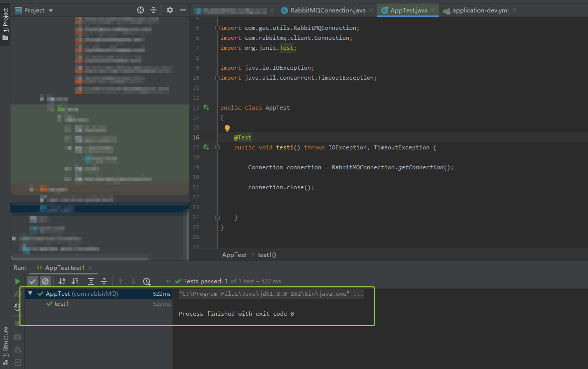
Task: Click run gutter icon beside class AppTest
Action: (206, 108)
